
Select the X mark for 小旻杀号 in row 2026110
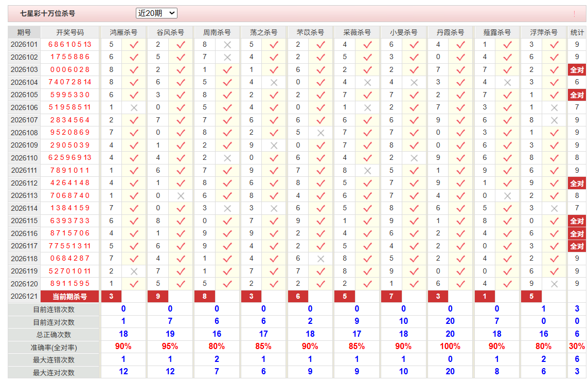tap(414, 158)
